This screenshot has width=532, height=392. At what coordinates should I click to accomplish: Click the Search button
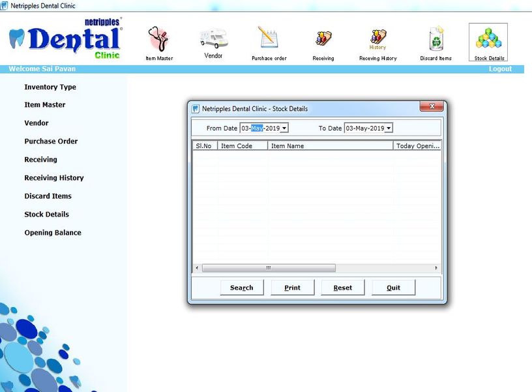[242, 288]
